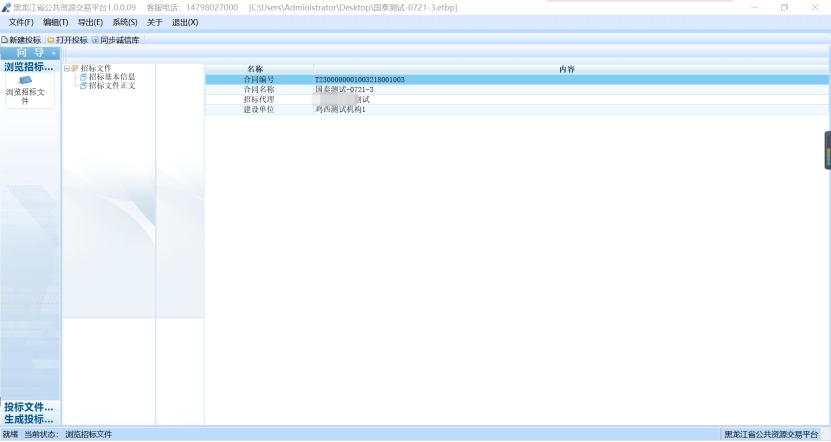Open the 系统(S) menu
This screenshot has height=442, width=831.
click(125, 22)
